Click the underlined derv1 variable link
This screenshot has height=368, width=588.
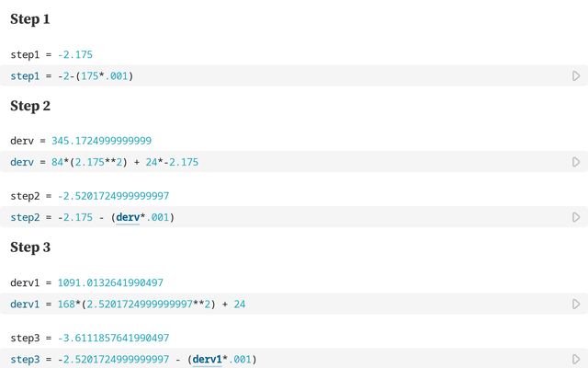[x=207, y=359]
